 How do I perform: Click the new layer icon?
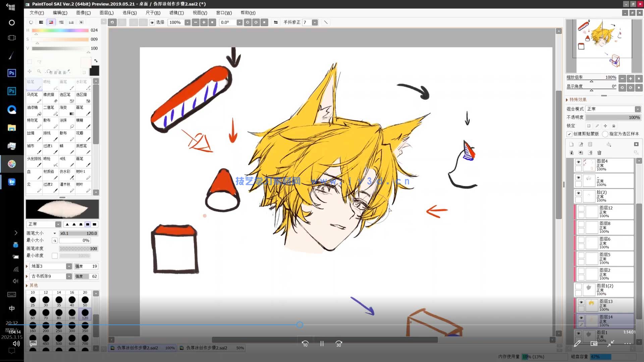coord(572,144)
